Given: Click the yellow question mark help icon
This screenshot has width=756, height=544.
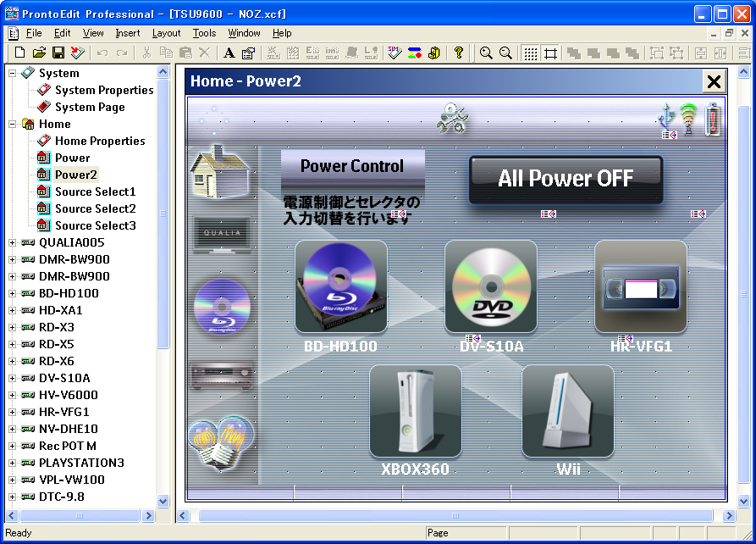Looking at the screenshot, I should [459, 53].
